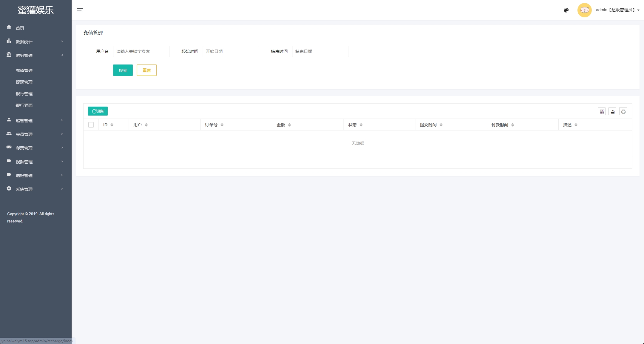Viewport: 644px width, 344px height.
Task: Click the 充值管理 menu item
Action: (x=24, y=70)
